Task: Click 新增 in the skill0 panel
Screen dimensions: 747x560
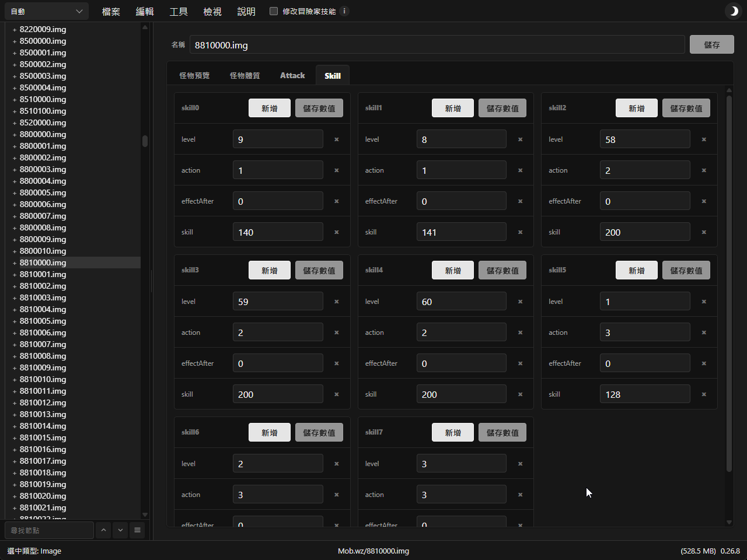Action: tap(270, 108)
